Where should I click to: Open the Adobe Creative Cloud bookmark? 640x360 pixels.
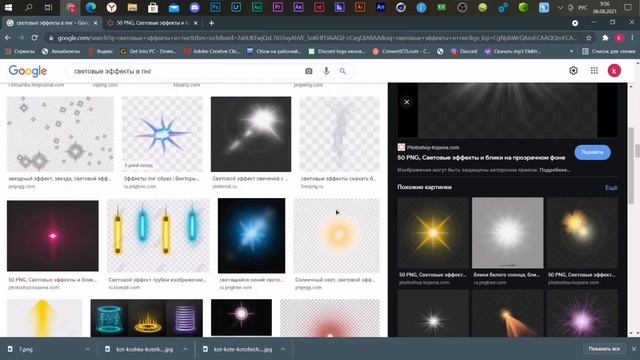click(x=212, y=51)
